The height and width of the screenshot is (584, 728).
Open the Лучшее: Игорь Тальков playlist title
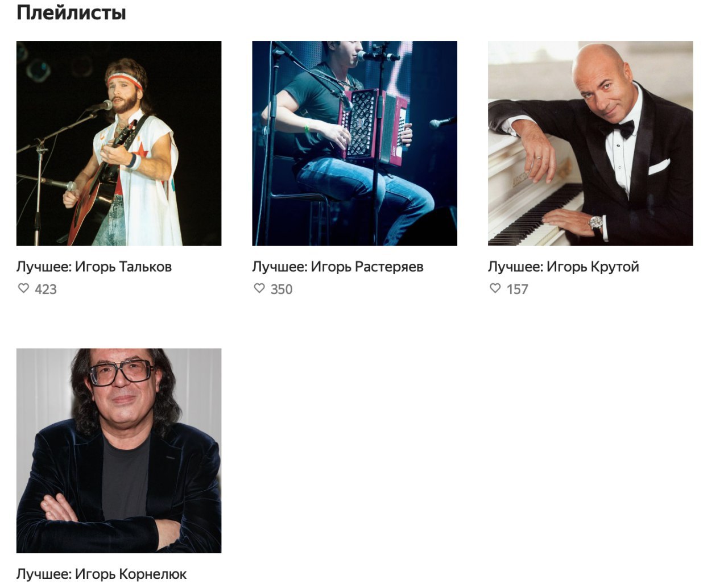pos(94,267)
